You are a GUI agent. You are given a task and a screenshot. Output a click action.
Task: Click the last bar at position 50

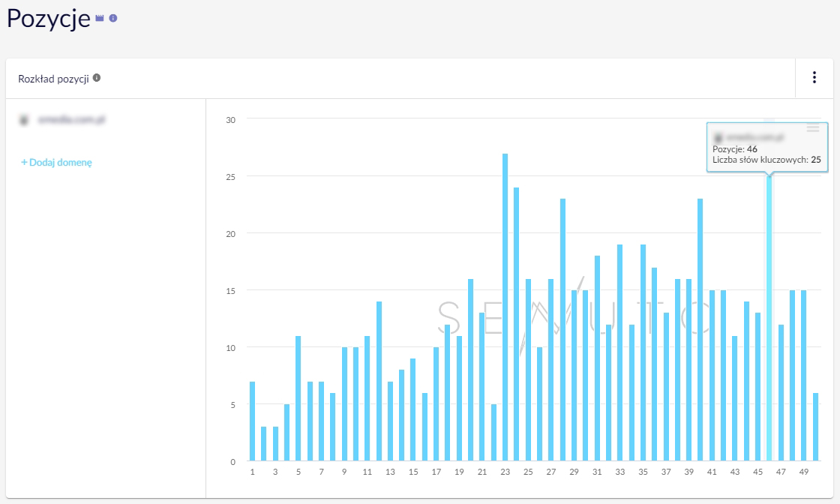pos(815,427)
